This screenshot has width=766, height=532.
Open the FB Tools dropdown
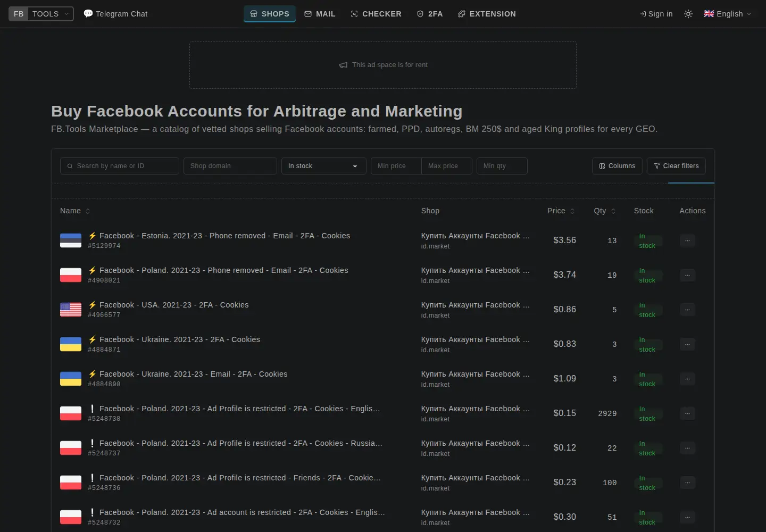41,14
